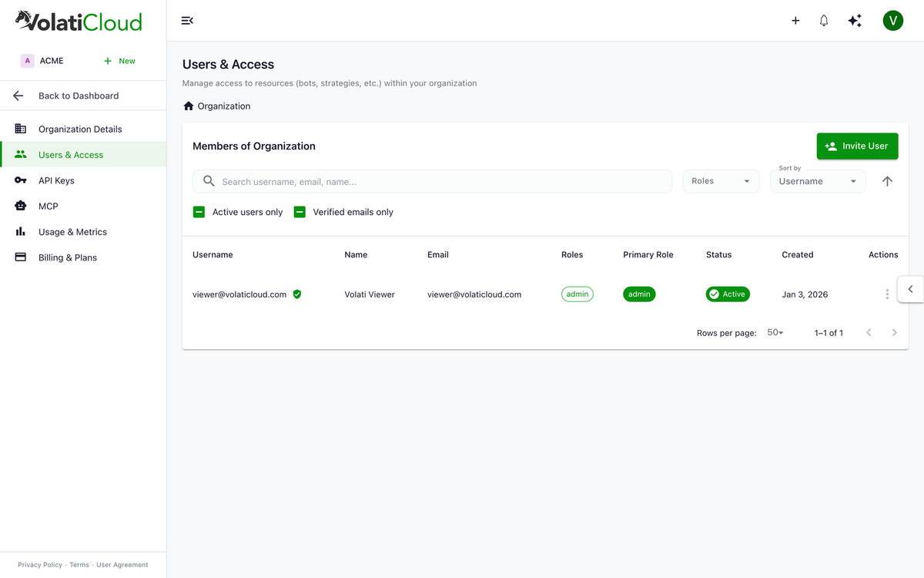Viewport: 924px width, 578px height.
Task: Open Billing & Plans menu item
Action: click(83, 257)
